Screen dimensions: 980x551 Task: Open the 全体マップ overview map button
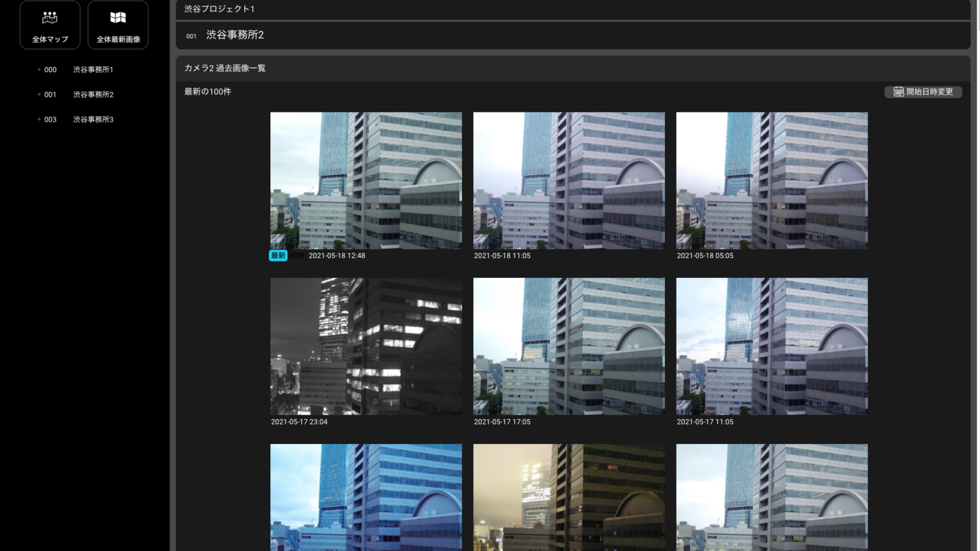(50, 25)
